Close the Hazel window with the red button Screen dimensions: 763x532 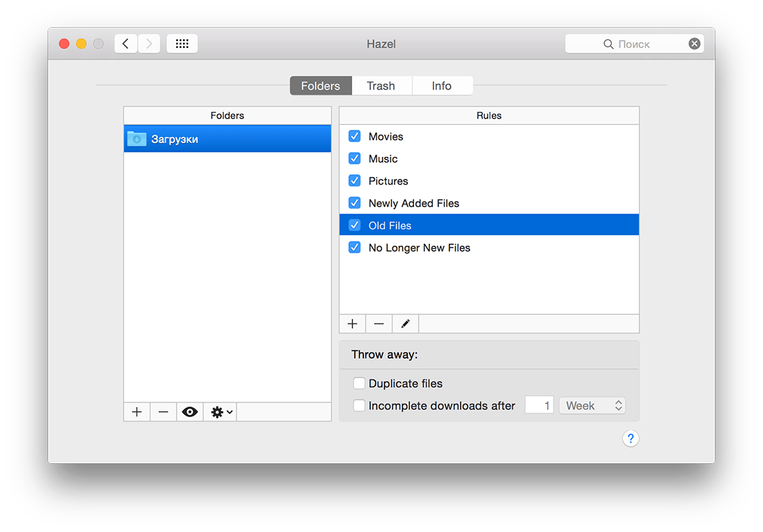coord(64,44)
